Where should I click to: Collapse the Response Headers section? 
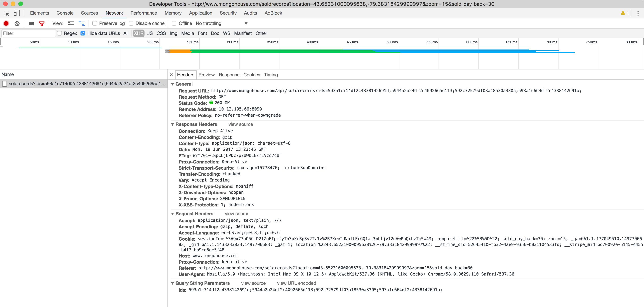coord(172,124)
